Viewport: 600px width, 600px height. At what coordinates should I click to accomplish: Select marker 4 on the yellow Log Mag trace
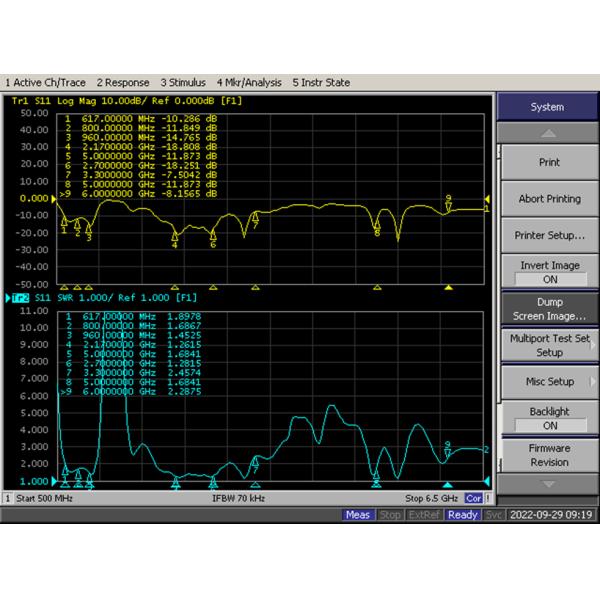(175, 236)
